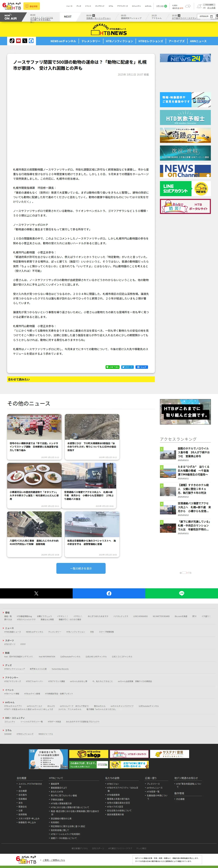Open the Hokkaido NEWS 24 banner

185,58
